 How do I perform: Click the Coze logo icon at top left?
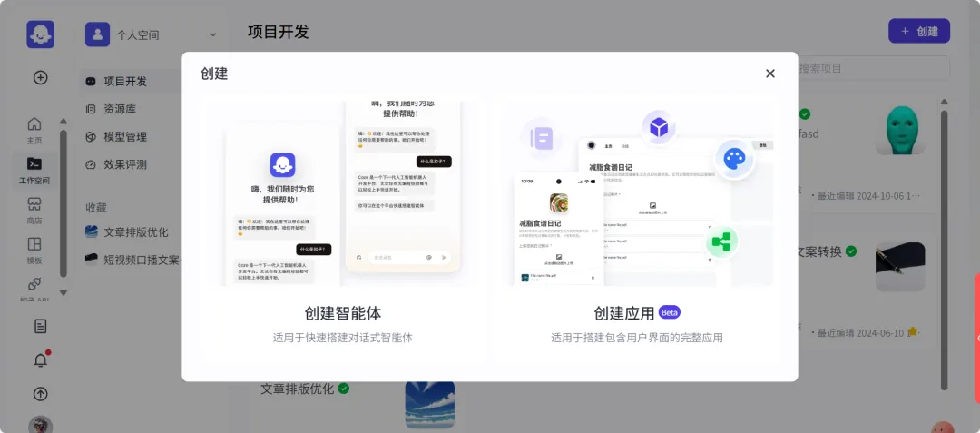click(x=41, y=34)
